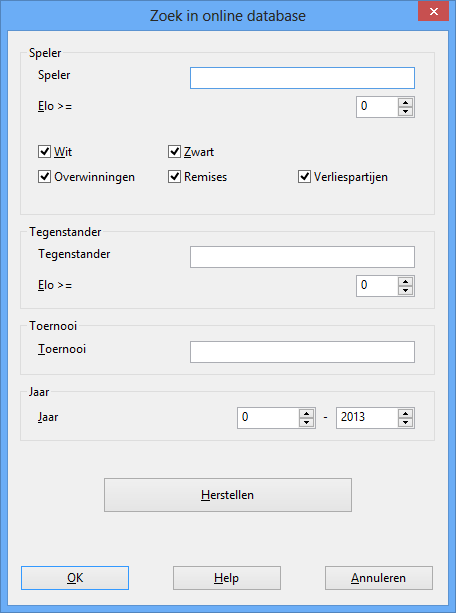Decrease the Tegenstander Elo with down arrow
Viewport: 456px width, 613px height.
[406, 291]
